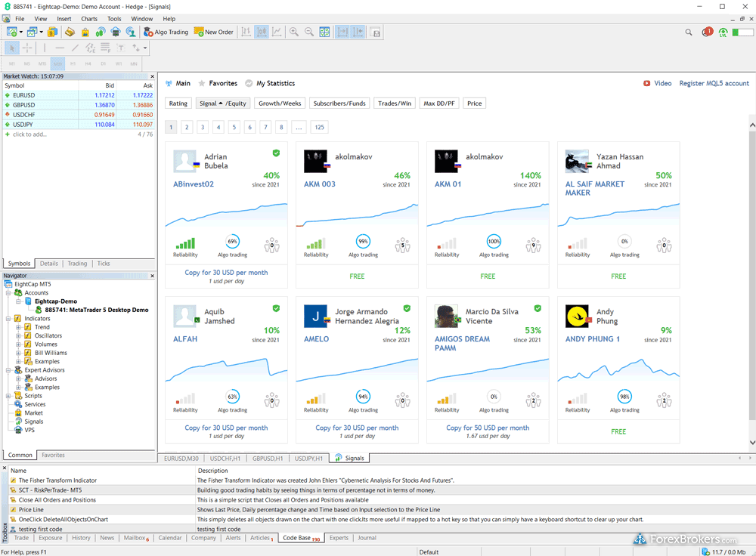Zoom in on the chart using the toolbar magnifier

[x=293, y=32]
